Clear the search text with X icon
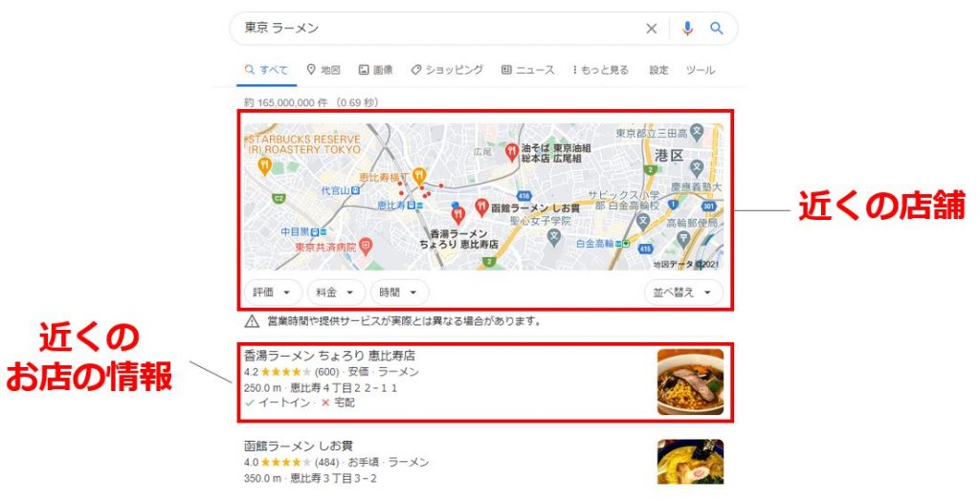Viewport: 980px width, 501px height. coord(651,28)
